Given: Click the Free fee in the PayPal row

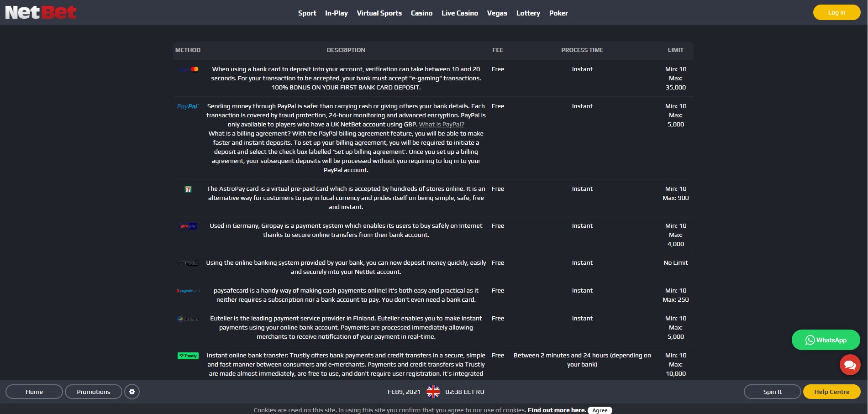Looking at the screenshot, I should [498, 106].
